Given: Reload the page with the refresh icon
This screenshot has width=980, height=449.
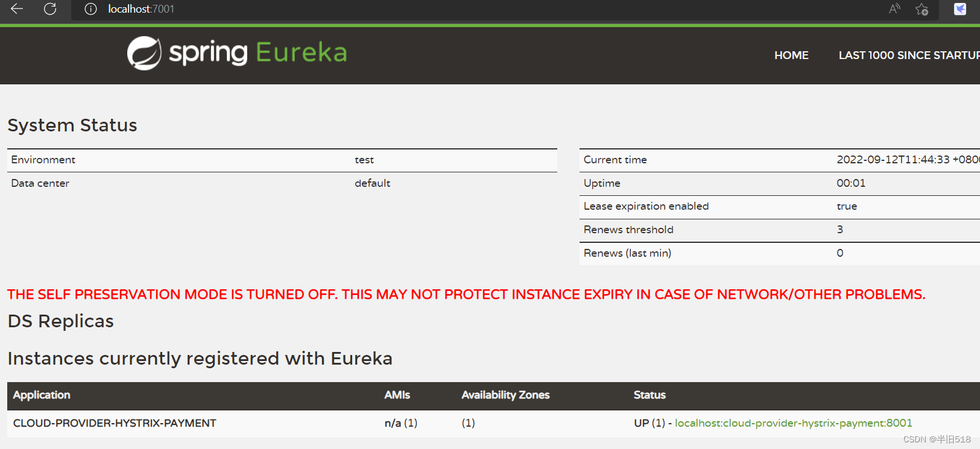Looking at the screenshot, I should pos(50,8).
